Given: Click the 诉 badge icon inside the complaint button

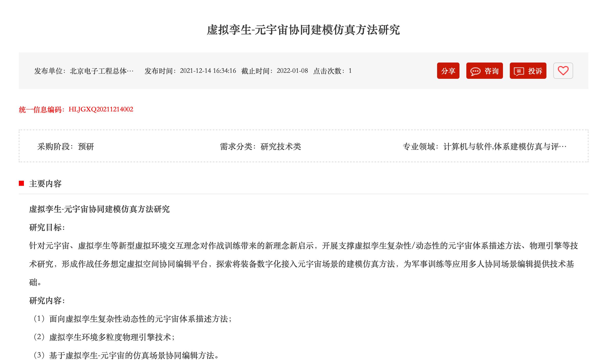Looking at the screenshot, I should 519,71.
